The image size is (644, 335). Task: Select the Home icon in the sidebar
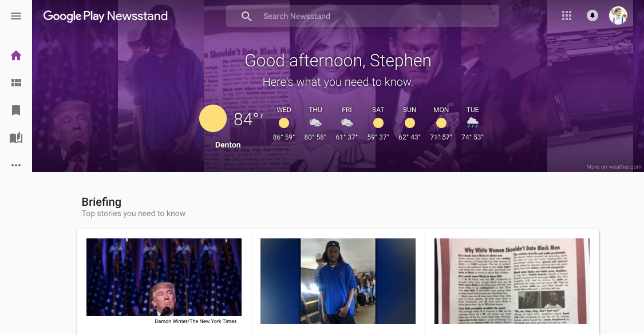[16, 55]
